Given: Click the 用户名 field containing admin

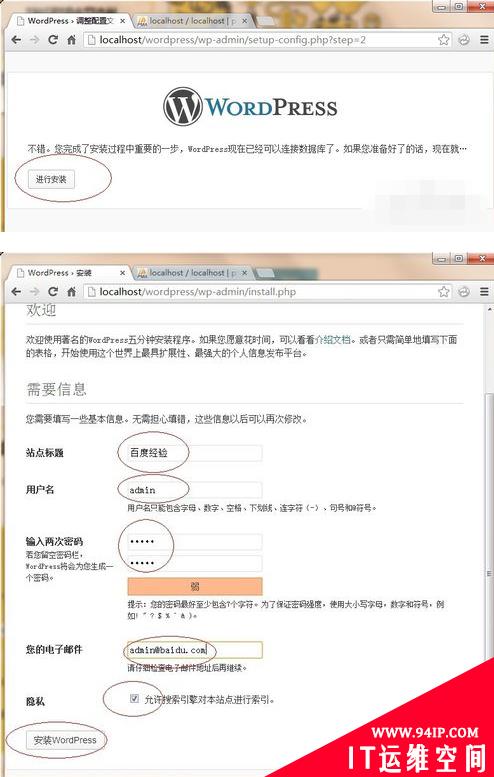Looking at the screenshot, I should [195, 490].
